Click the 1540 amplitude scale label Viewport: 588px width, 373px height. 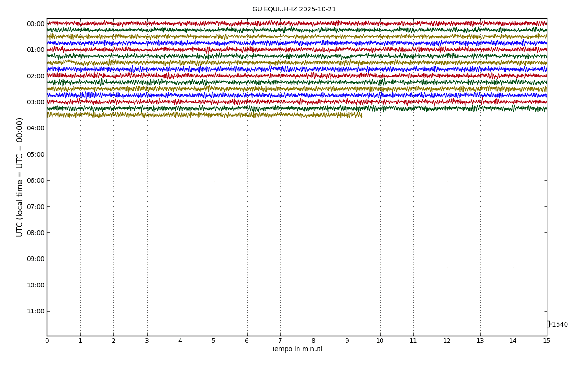[x=560, y=325]
